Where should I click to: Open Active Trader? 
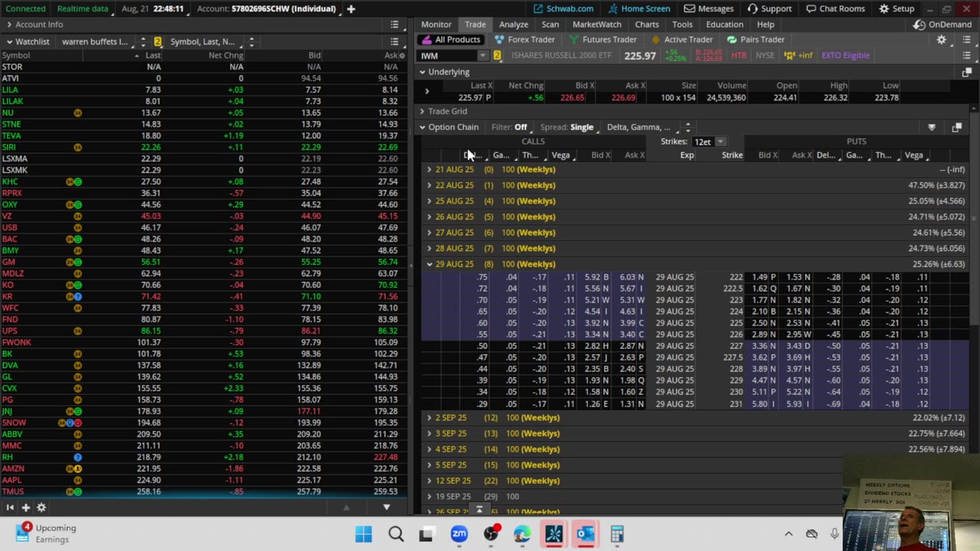pyautogui.click(x=681, y=40)
